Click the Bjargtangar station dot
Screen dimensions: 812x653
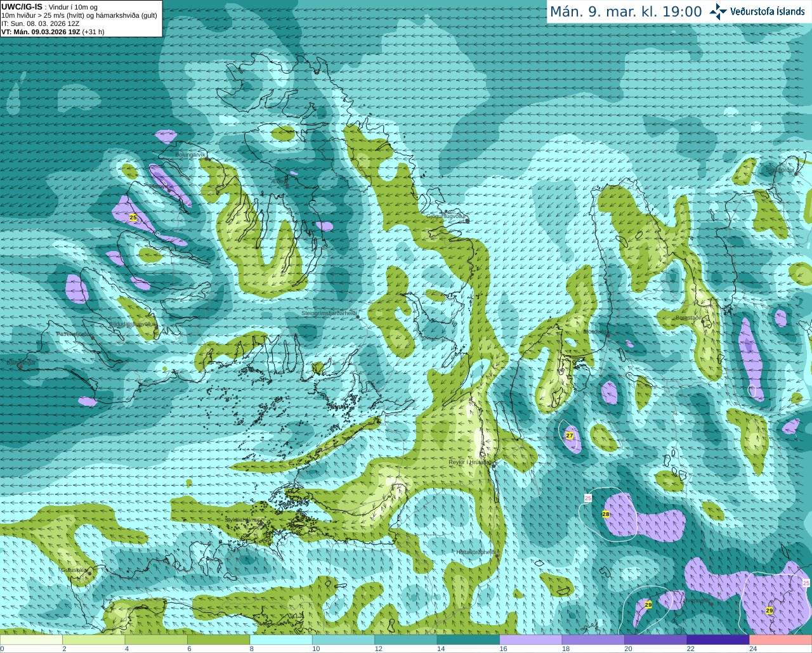pos(20,366)
